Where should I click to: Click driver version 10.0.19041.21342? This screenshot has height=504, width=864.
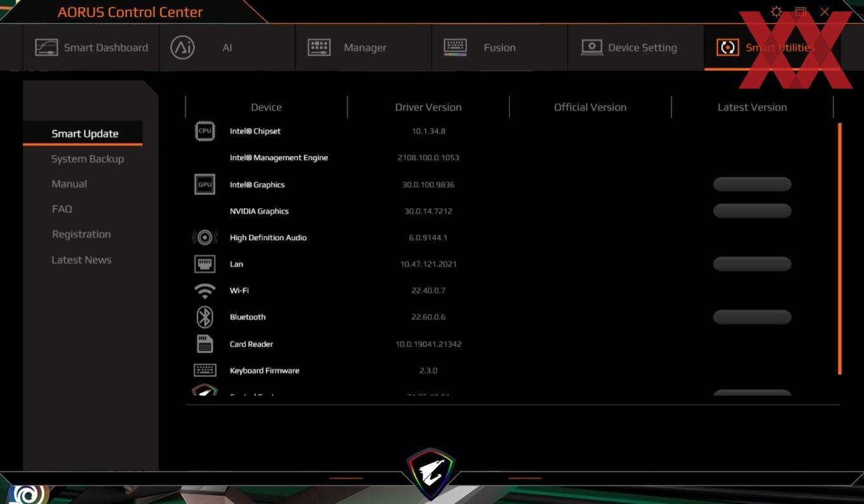(x=428, y=344)
